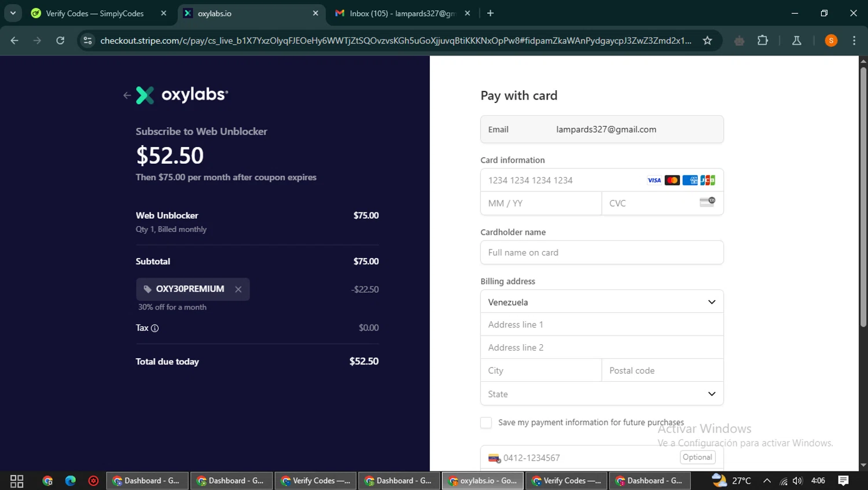The image size is (868, 490).
Task: Click the oxylabs logo
Action: tap(182, 95)
